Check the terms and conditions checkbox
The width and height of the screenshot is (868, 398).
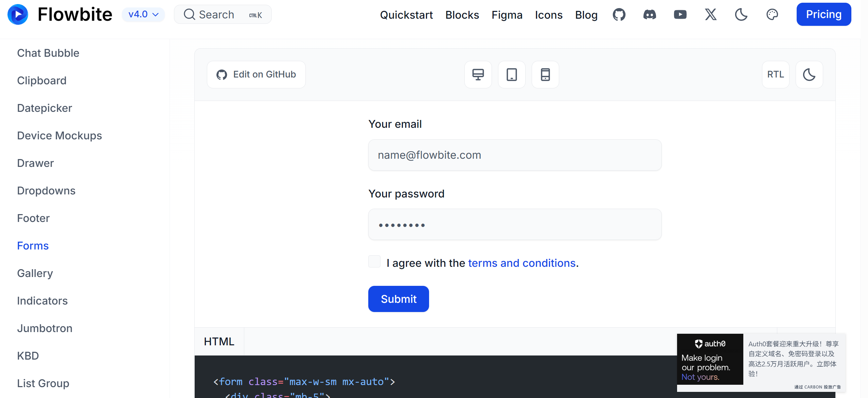tap(374, 262)
